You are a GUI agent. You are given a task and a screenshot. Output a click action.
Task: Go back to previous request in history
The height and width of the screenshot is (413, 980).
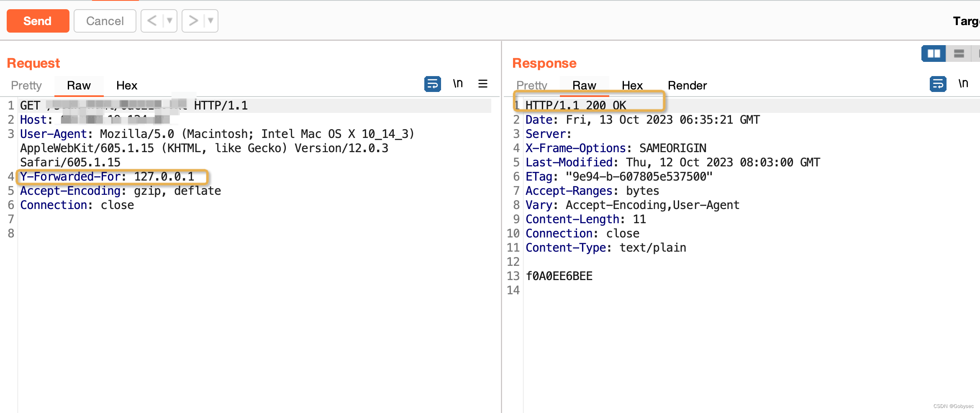click(152, 21)
